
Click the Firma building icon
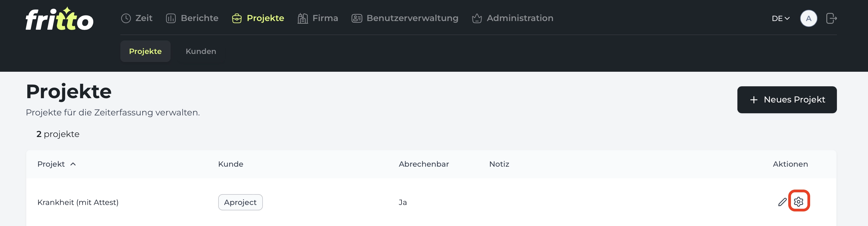click(x=303, y=18)
